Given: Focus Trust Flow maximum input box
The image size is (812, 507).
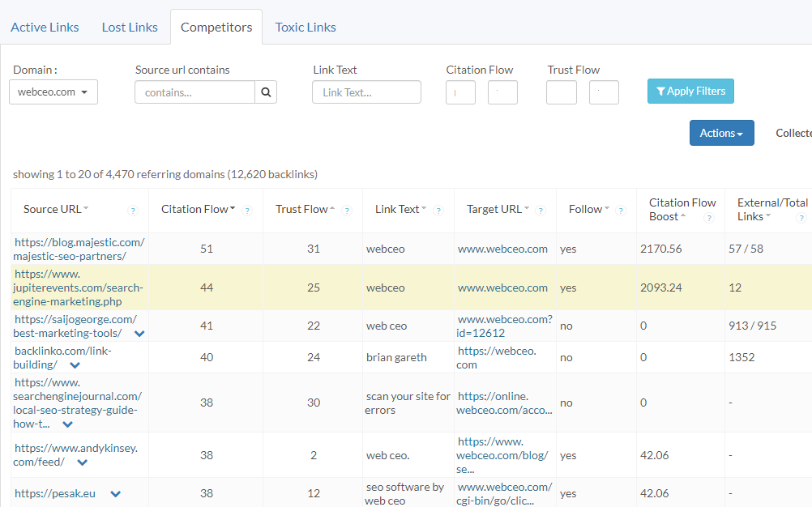Looking at the screenshot, I should tap(604, 92).
